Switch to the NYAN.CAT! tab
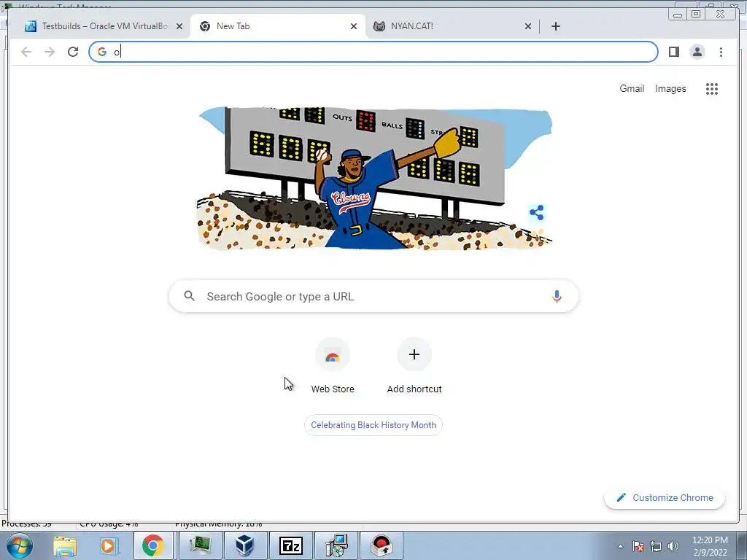The height and width of the screenshot is (560, 747). click(452, 26)
